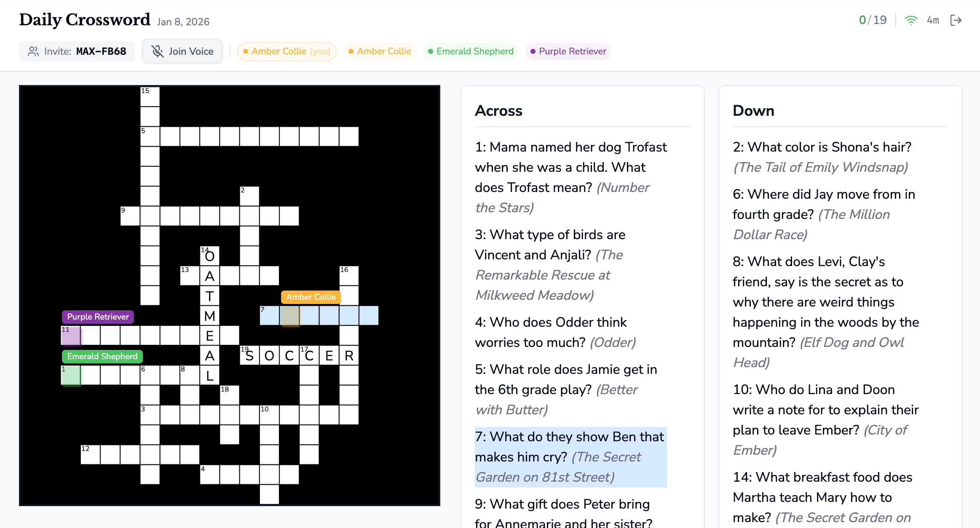Toggle voice chat with the Join Voice button

(182, 51)
